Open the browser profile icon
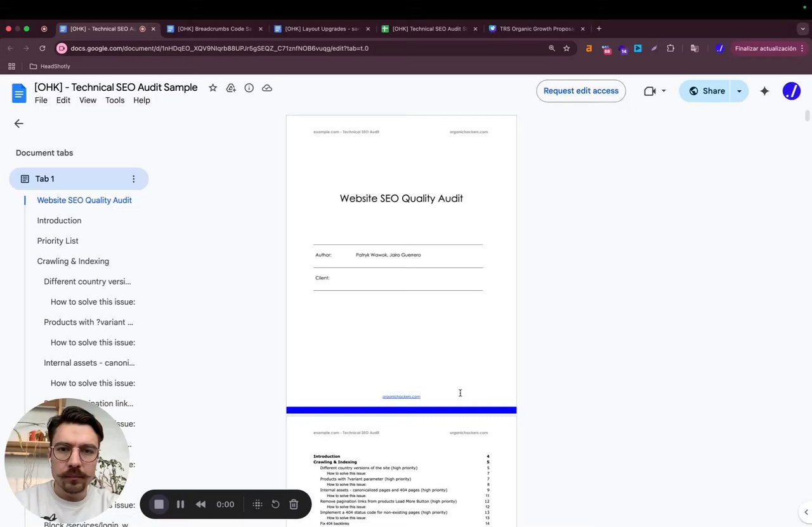Image resolution: width=812 pixels, height=527 pixels. (719, 48)
